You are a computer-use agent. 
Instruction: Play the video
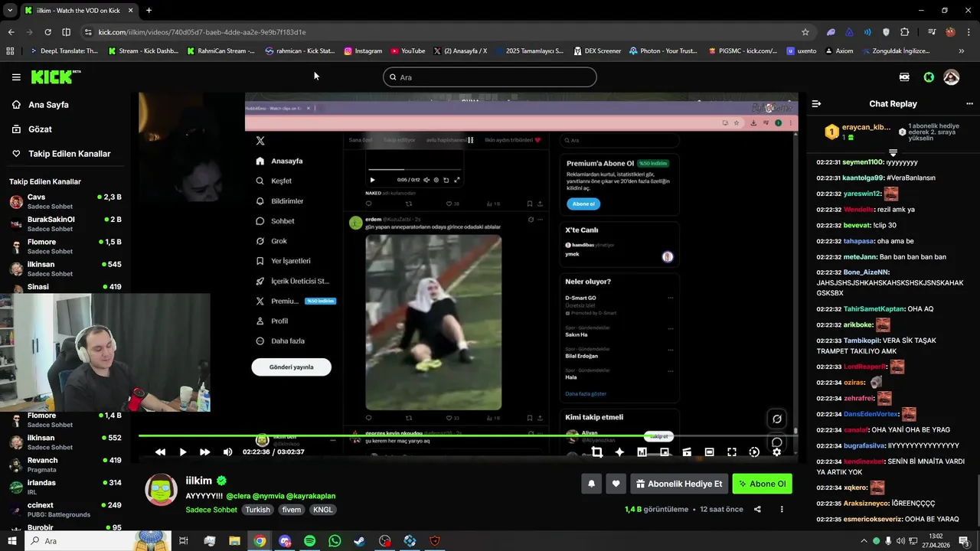[182, 452]
